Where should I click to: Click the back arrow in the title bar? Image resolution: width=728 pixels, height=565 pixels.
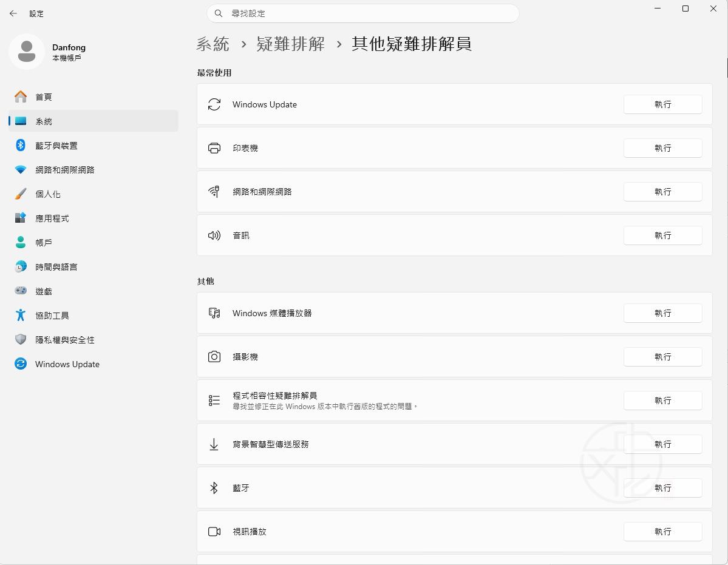pos(13,13)
